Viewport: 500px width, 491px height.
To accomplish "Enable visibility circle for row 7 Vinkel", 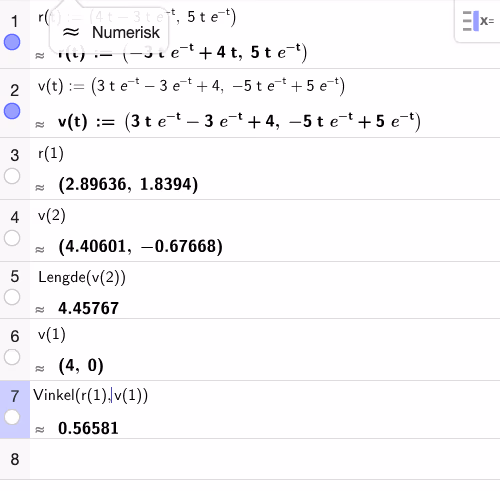I will pos(12,417).
